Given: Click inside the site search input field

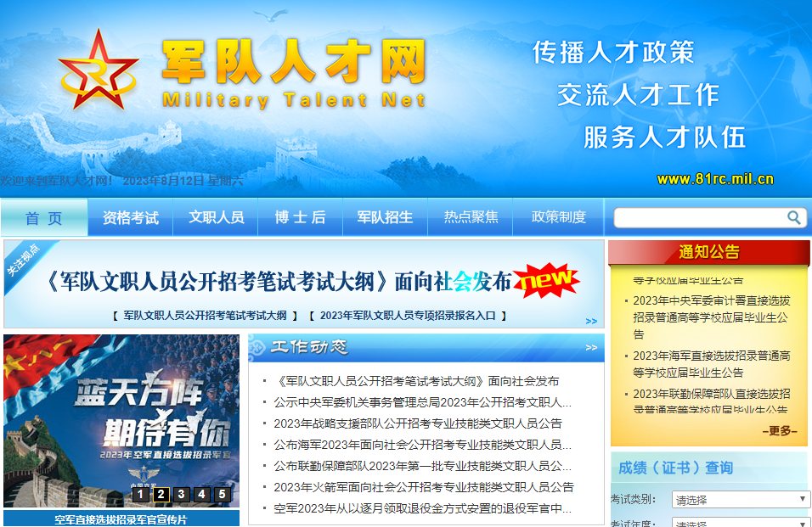Looking at the screenshot, I should [700, 218].
